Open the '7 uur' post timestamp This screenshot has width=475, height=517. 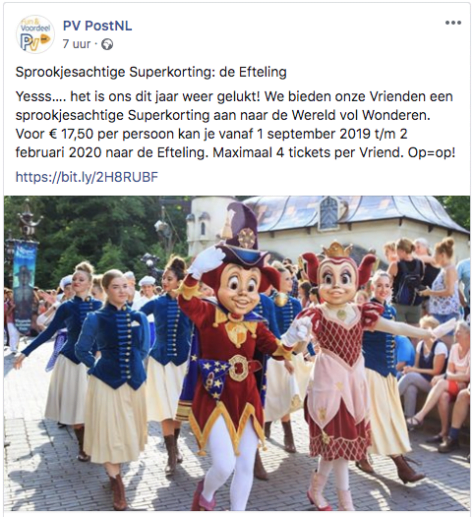[76, 44]
